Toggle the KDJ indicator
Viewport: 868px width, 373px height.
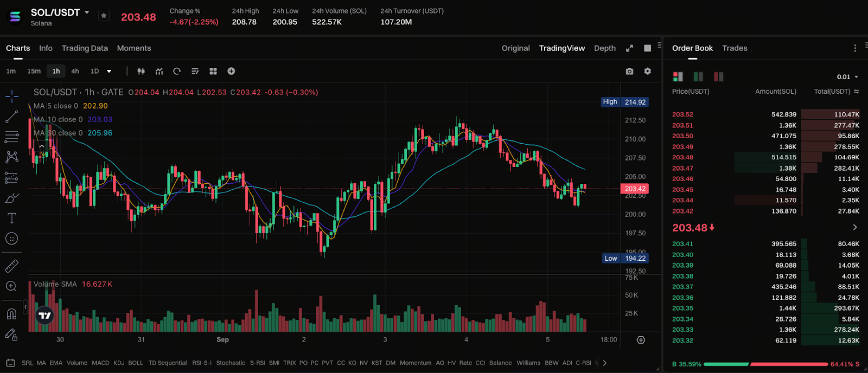point(119,363)
